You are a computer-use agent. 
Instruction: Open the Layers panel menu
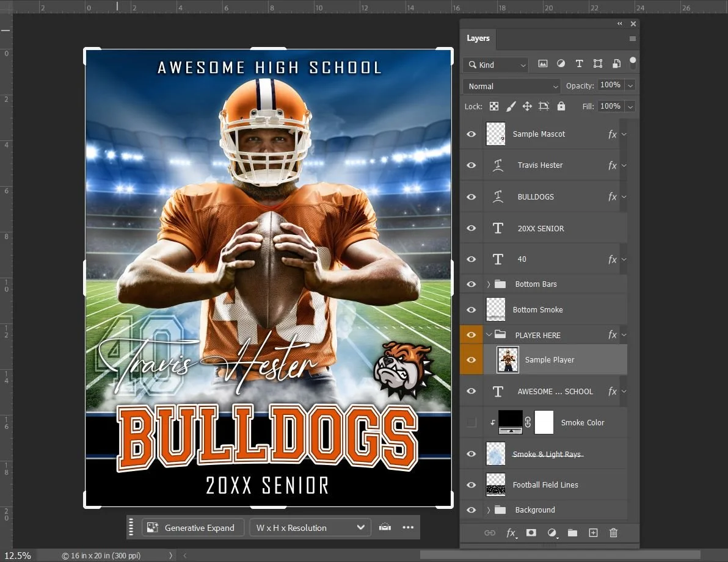[x=632, y=38]
